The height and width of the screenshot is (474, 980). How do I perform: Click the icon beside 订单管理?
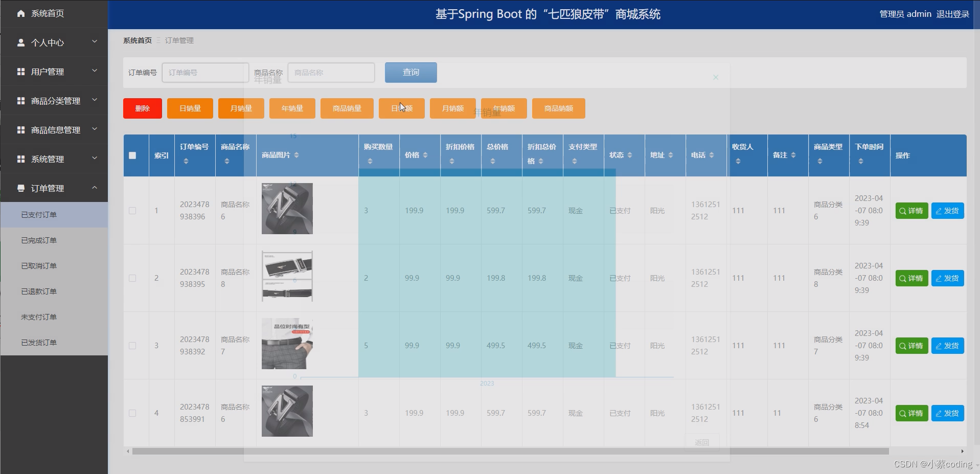click(21, 188)
